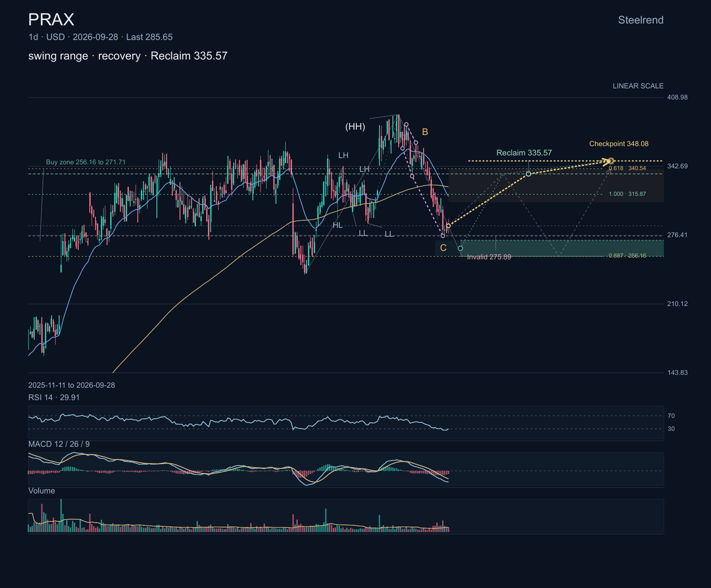The width and height of the screenshot is (711, 588).
Task: Click the HL swing label
Action: [x=338, y=225]
